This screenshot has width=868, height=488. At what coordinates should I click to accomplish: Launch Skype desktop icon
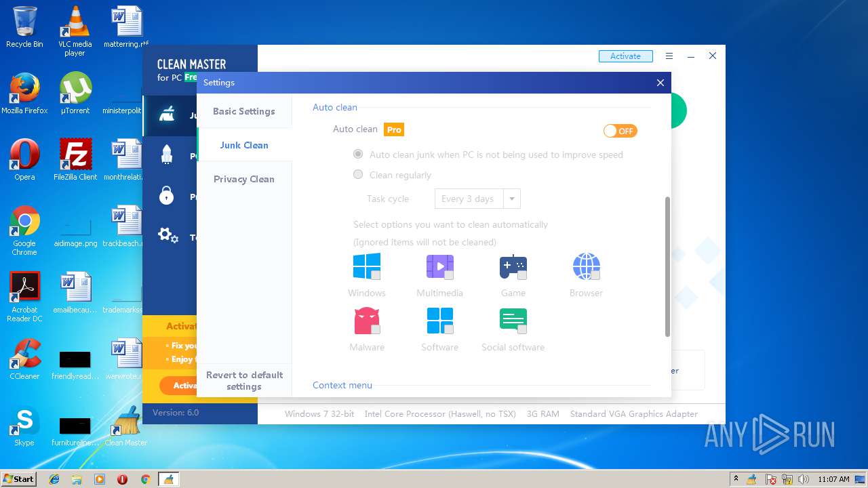(x=24, y=426)
